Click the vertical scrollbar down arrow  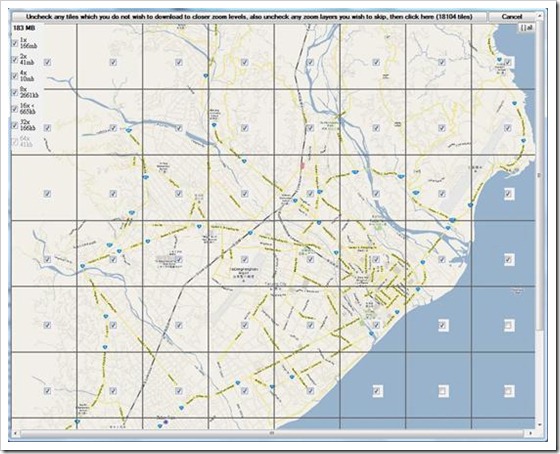coord(540,425)
